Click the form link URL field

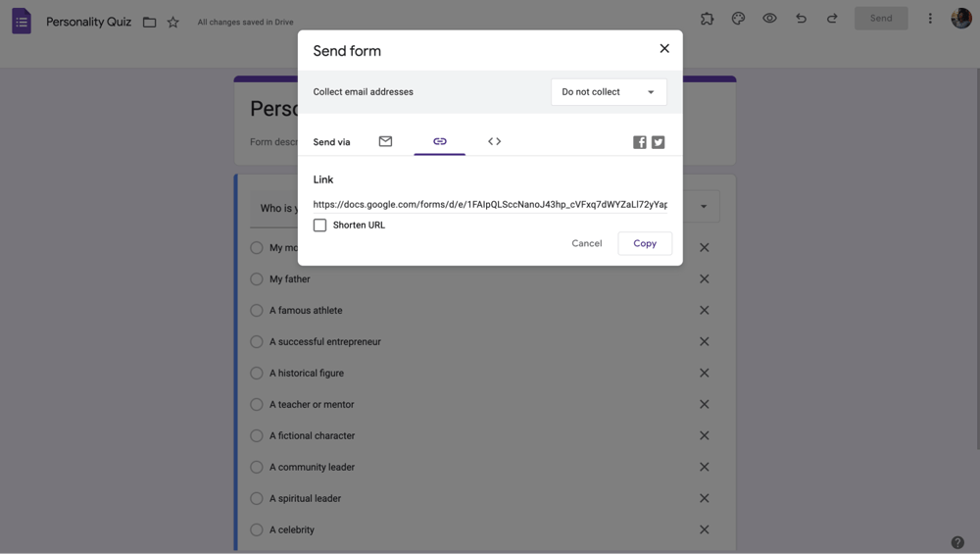[x=490, y=205]
